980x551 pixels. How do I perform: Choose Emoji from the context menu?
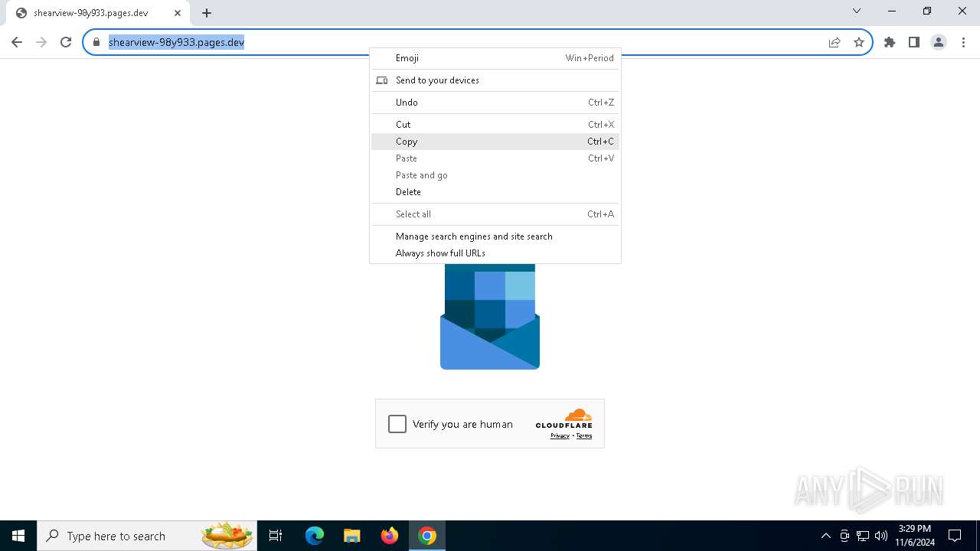click(495, 58)
